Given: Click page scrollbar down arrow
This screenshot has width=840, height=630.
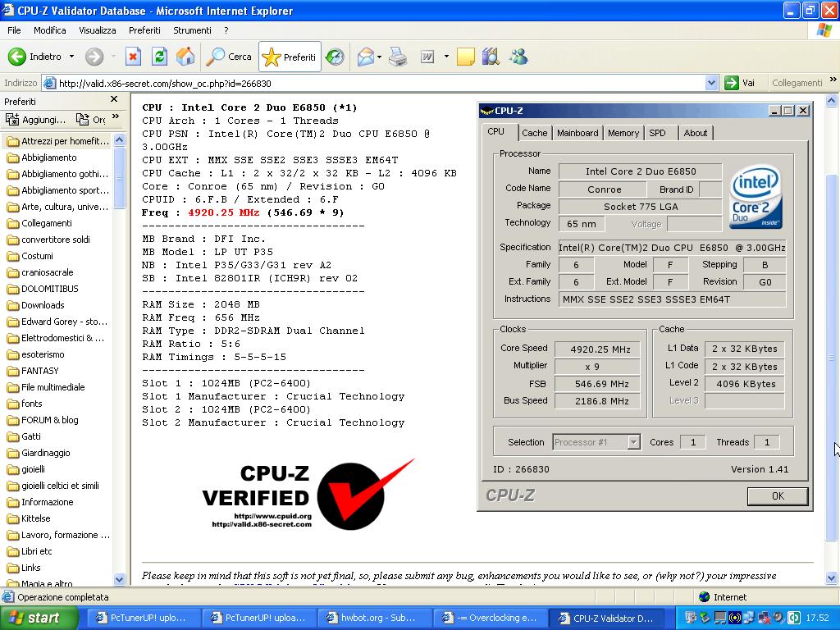Looking at the screenshot, I should 832,578.
